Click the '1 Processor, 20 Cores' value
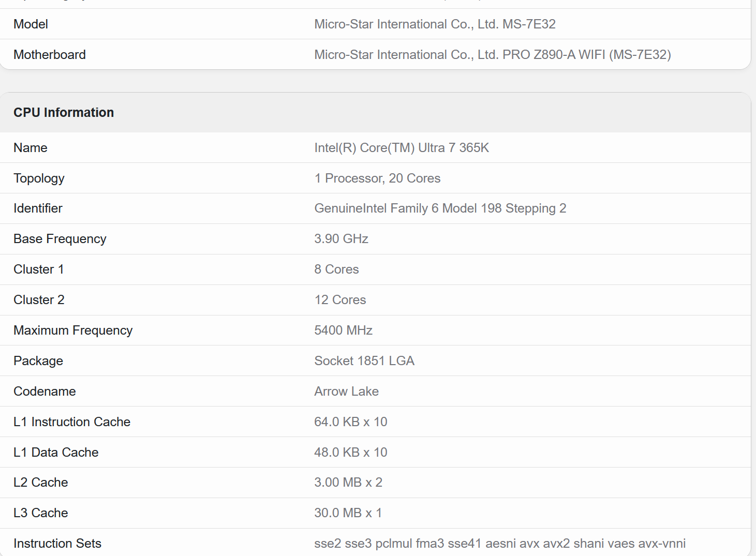Image resolution: width=756 pixels, height=556 pixels. (377, 178)
